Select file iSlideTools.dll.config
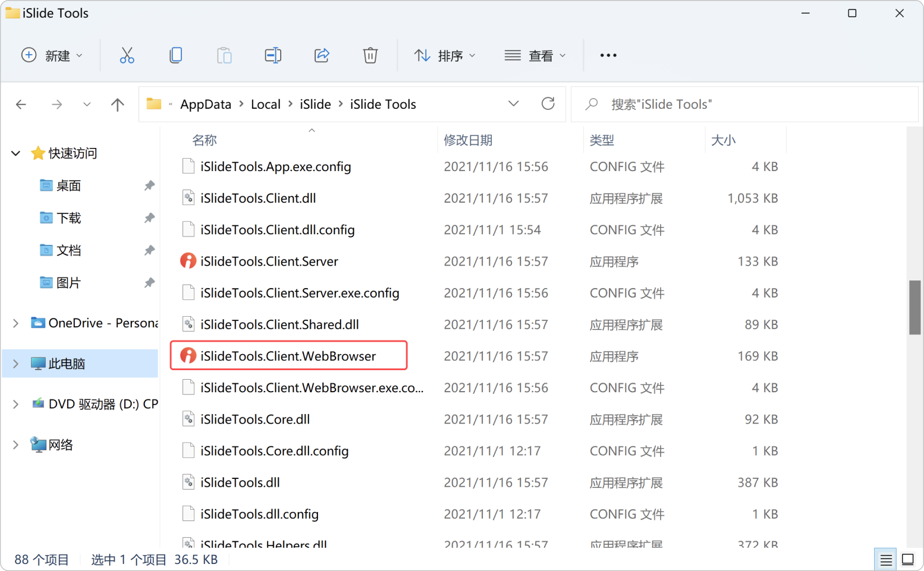The width and height of the screenshot is (924, 571). pos(259,514)
